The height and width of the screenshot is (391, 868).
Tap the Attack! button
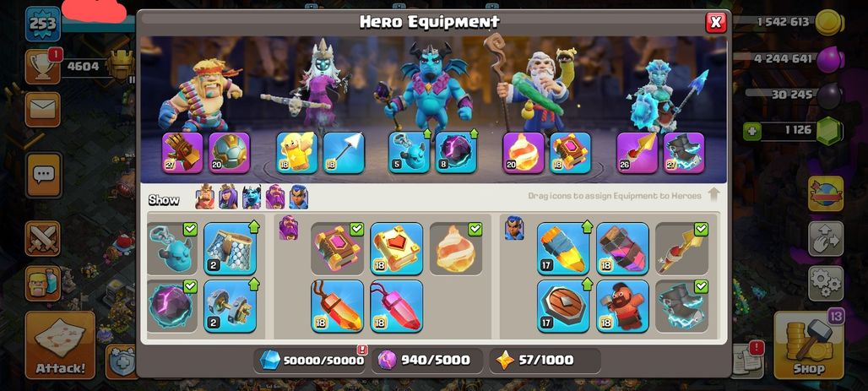pyautogui.click(x=60, y=345)
